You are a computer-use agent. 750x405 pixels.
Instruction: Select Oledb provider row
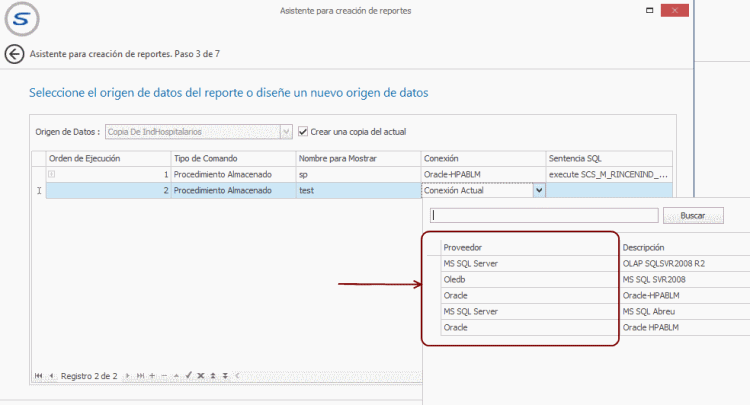(520, 279)
